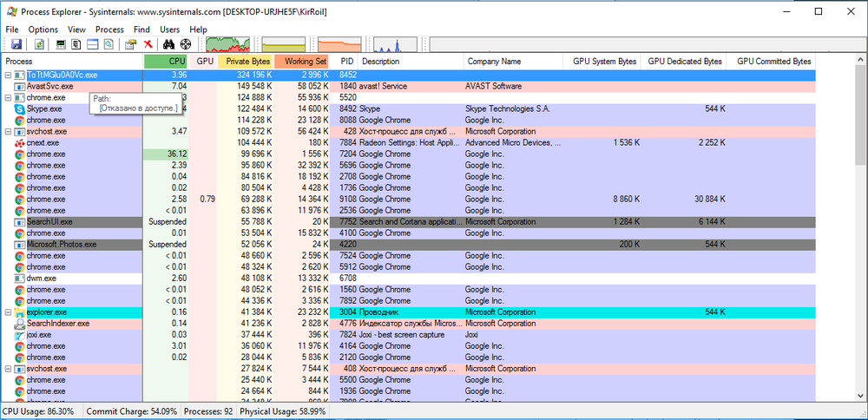The image size is (868, 420).
Task: Open the Process menu
Action: point(109,30)
